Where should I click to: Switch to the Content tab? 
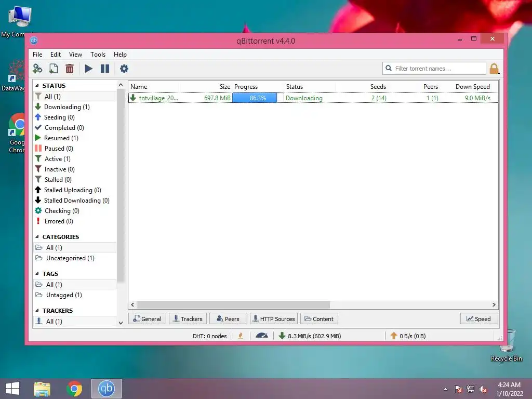click(x=319, y=318)
